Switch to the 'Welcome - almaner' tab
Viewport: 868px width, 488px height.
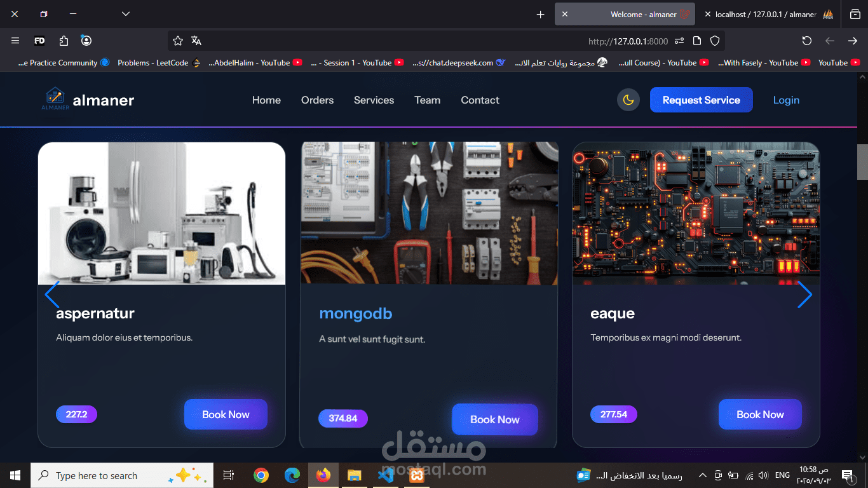pos(625,14)
